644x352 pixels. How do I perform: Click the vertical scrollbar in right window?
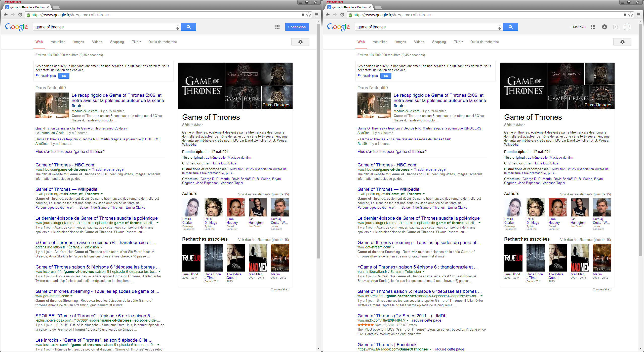640,140
